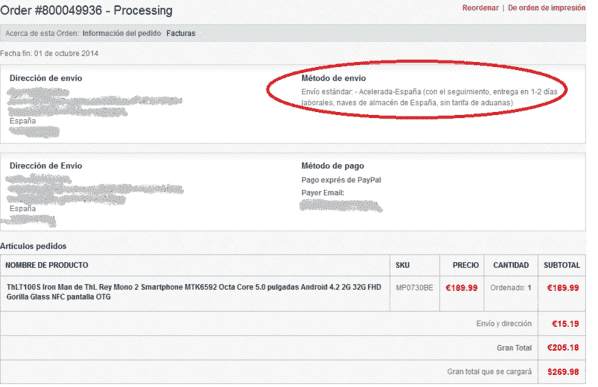The image size is (598, 387).
Task: Click the CANTIDAD column header
Action: 511,265
